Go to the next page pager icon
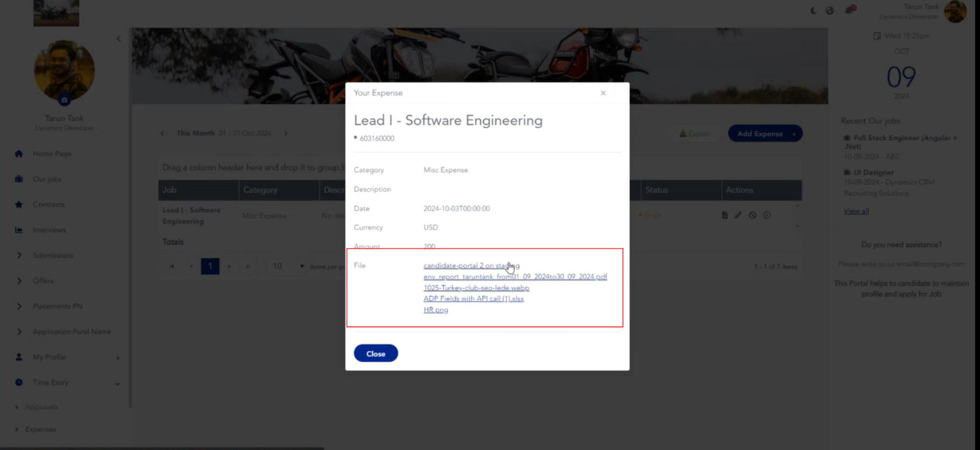 [x=229, y=267]
